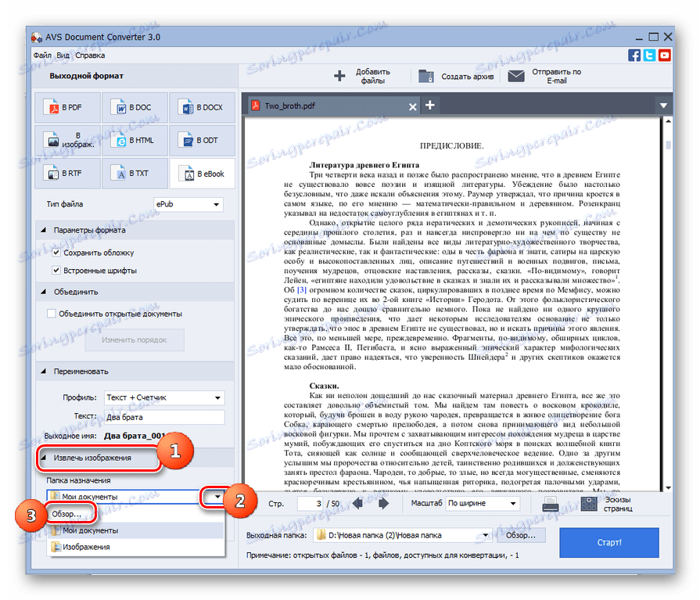This screenshot has height=600, width=700.
Task: Open the YouTube channel icon
Action: click(x=664, y=56)
